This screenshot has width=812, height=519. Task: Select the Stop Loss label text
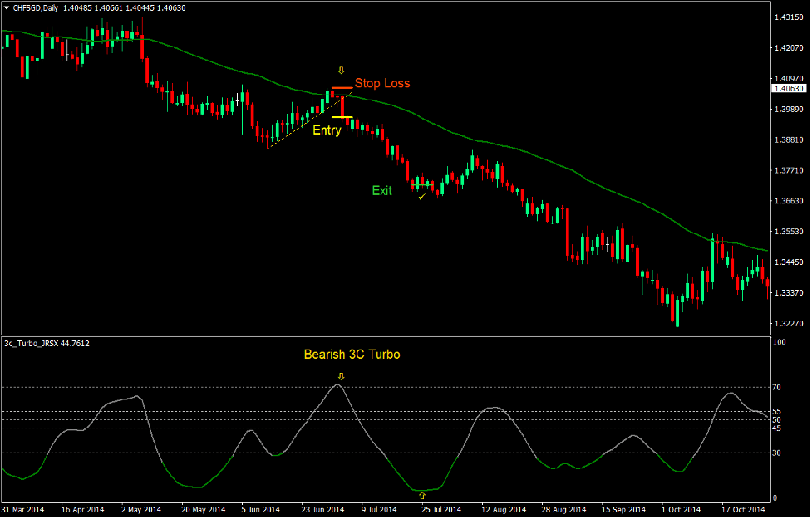[x=381, y=83]
